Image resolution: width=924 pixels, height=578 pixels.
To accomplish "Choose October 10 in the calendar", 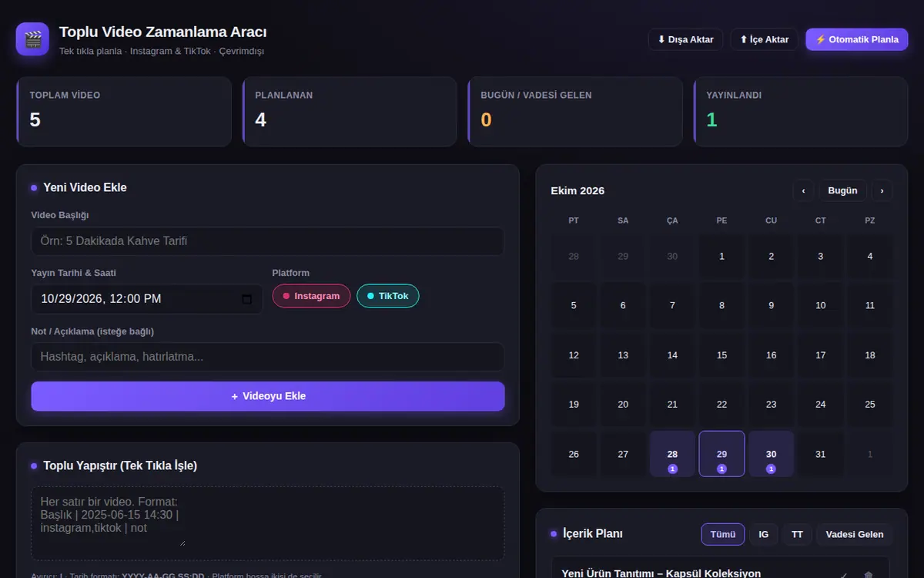I will [x=820, y=305].
